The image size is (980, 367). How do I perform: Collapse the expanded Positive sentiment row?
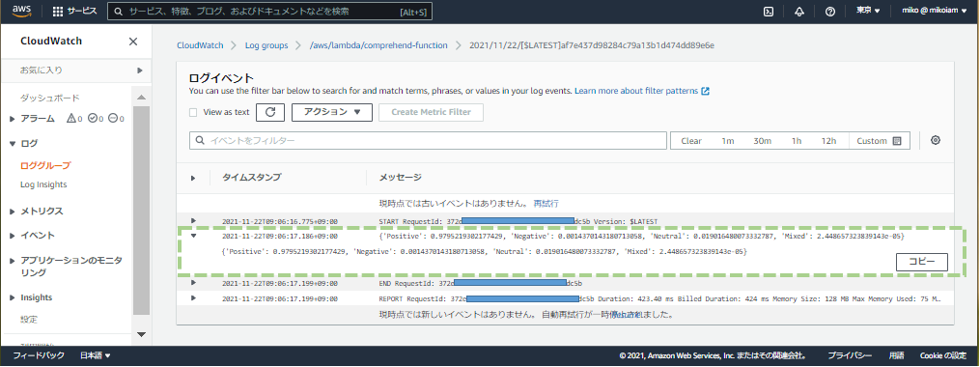193,237
